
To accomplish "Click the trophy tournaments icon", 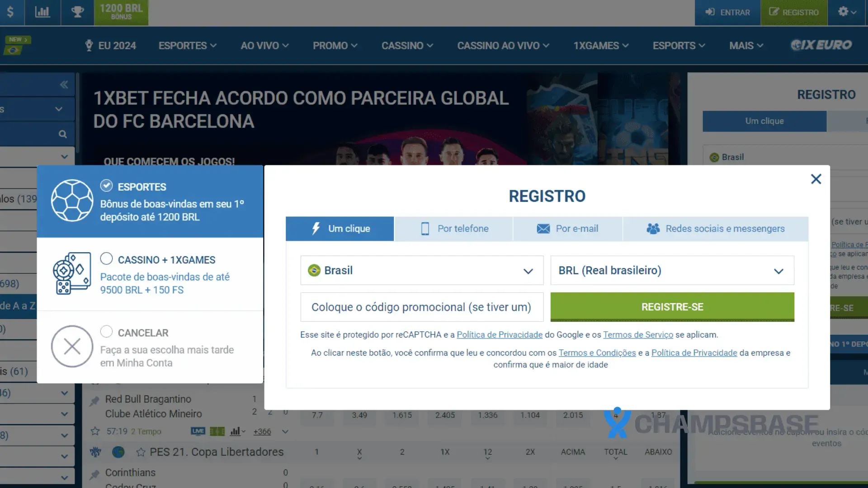I will point(77,12).
